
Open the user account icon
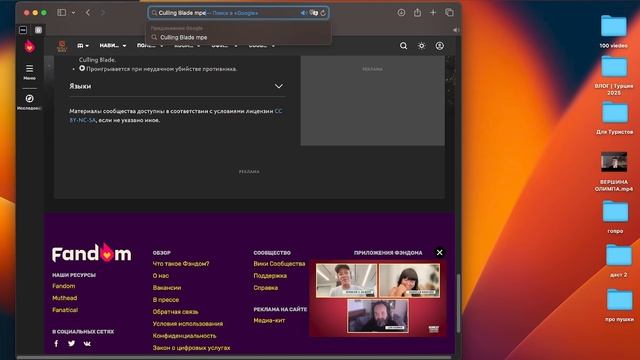tap(440, 46)
